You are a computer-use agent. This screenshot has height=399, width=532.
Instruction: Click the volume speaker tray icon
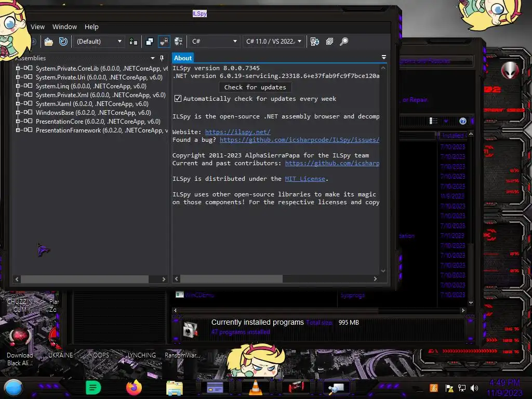(x=474, y=388)
